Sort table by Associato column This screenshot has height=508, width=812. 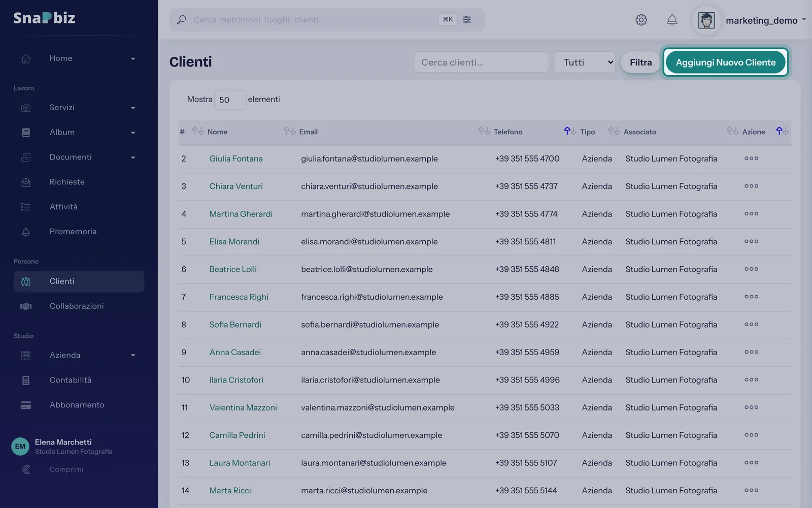(x=639, y=132)
